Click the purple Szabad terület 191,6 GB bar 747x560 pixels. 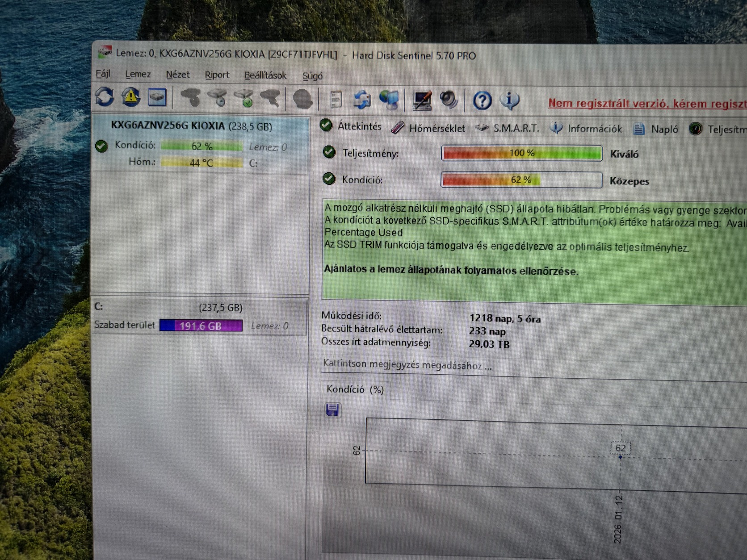tap(201, 326)
